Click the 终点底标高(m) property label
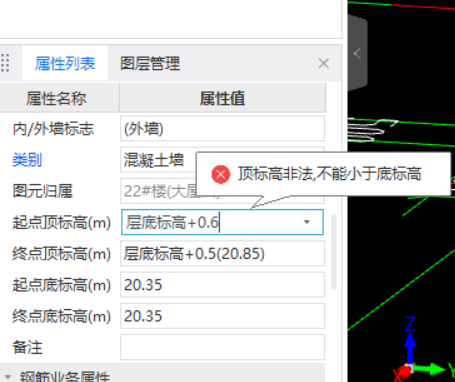 [61, 316]
